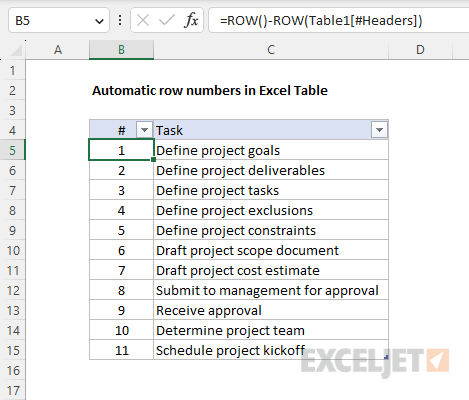
Task: Select row 16 header
Action: click(x=13, y=370)
